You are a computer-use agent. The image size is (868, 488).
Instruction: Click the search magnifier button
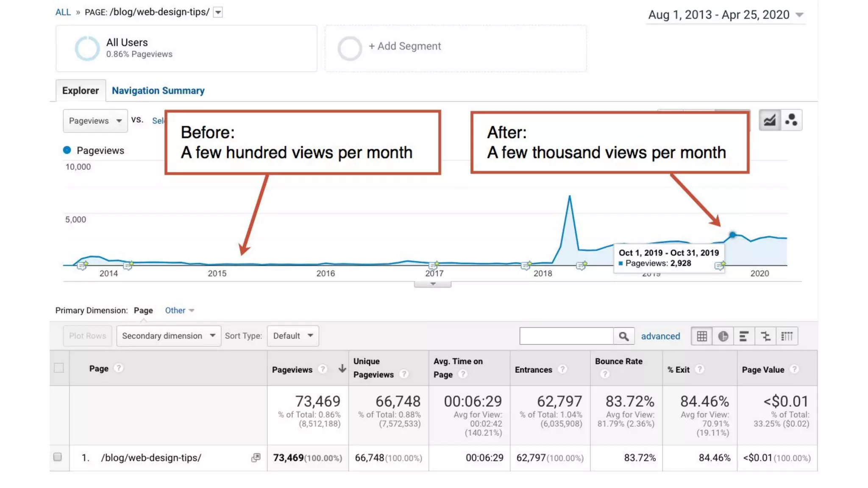coord(623,336)
